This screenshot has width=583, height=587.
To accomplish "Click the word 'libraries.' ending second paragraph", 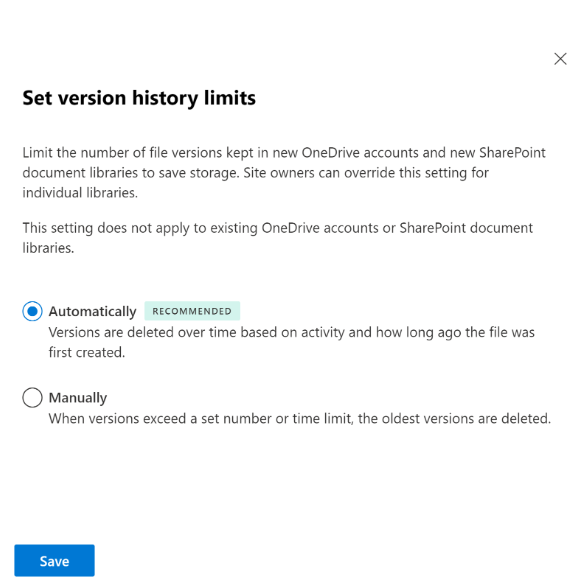I will (x=48, y=248).
